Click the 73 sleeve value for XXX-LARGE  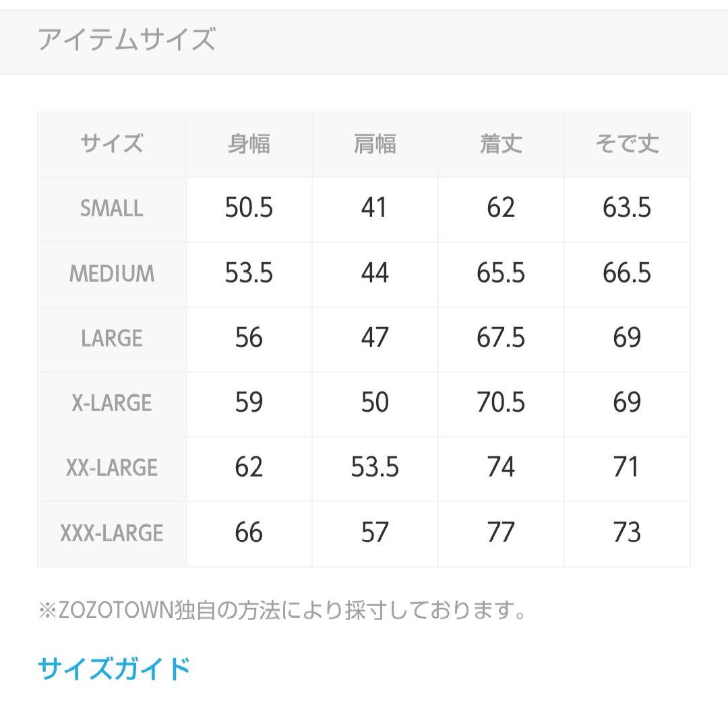(x=627, y=532)
